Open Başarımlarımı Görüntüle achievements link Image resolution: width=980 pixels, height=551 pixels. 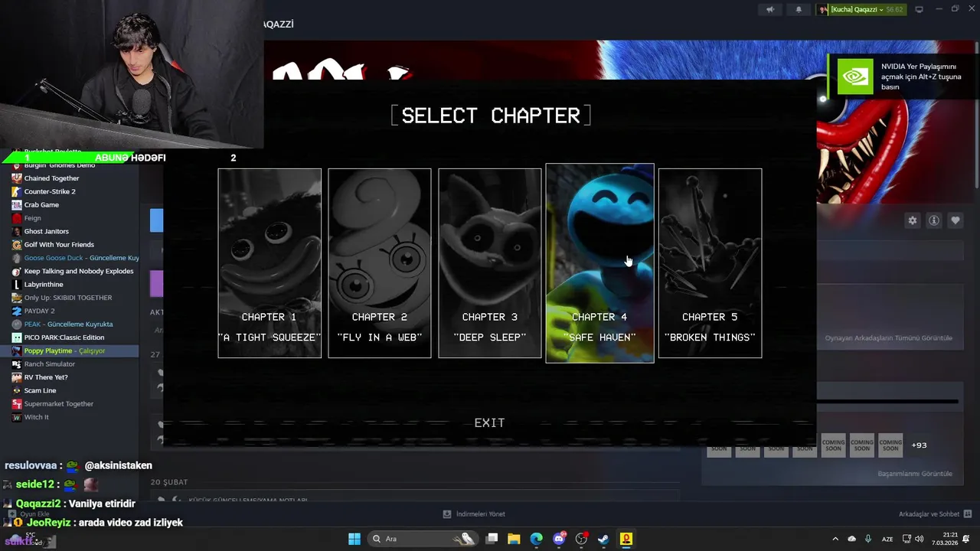[x=915, y=474]
